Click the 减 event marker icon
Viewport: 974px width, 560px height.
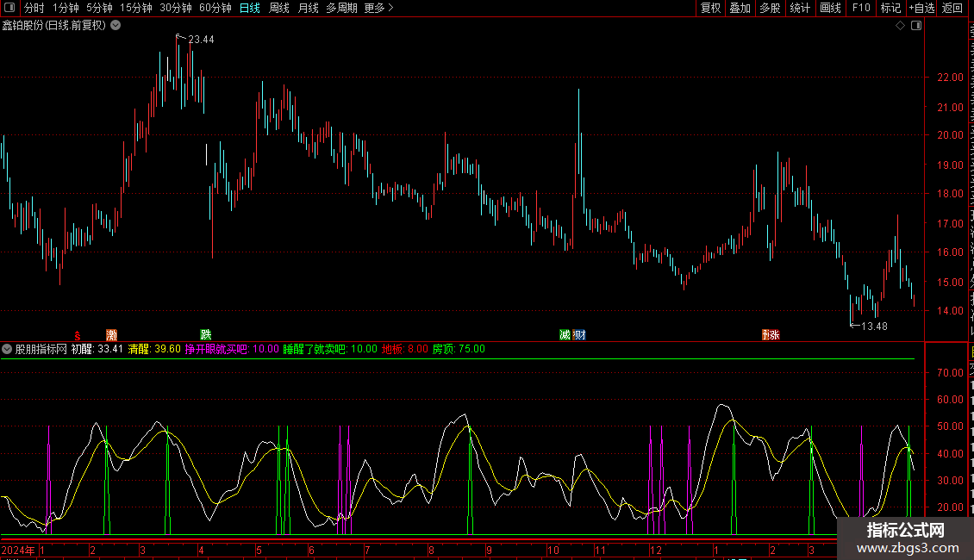point(565,335)
